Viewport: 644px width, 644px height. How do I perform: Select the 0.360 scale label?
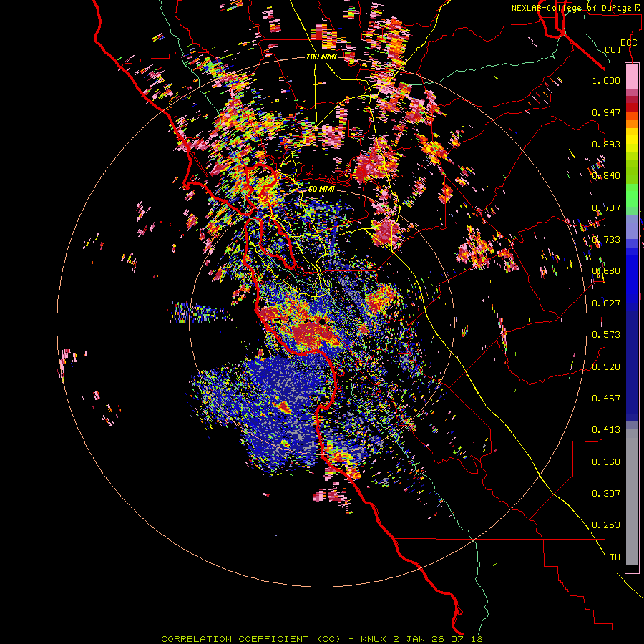(x=606, y=462)
